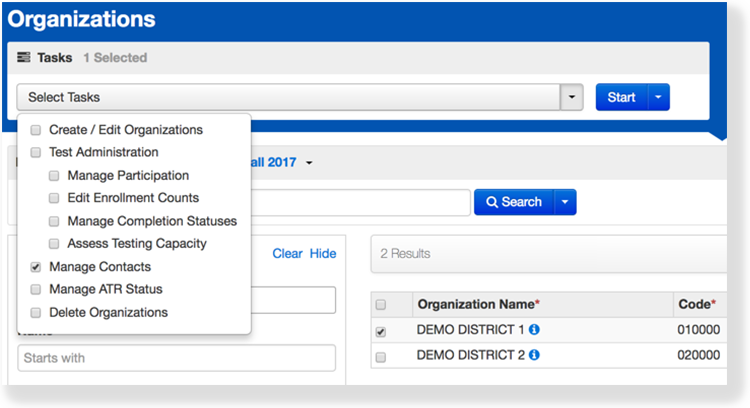Click info icon next to DEMO DISTRICT 2
The image size is (750, 408).
(x=534, y=355)
